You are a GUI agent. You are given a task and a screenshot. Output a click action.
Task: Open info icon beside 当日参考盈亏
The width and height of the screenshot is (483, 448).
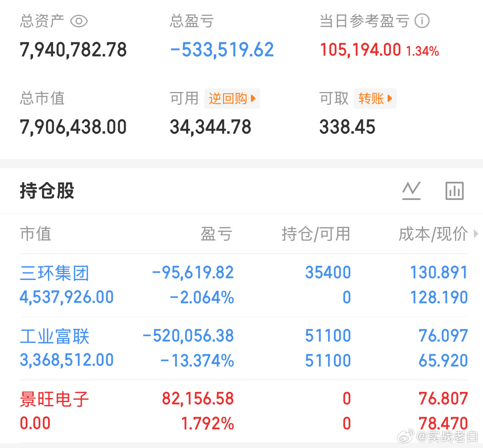coord(422,21)
